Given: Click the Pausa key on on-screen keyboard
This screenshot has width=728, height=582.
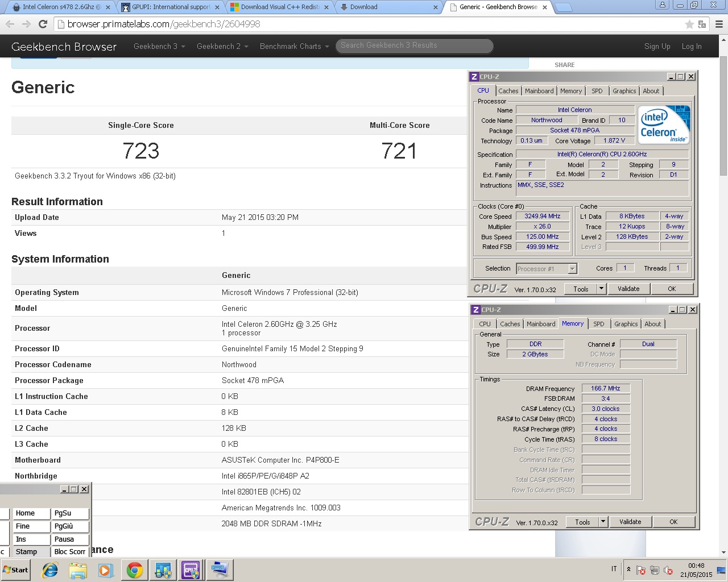Looking at the screenshot, I should click(71, 539).
